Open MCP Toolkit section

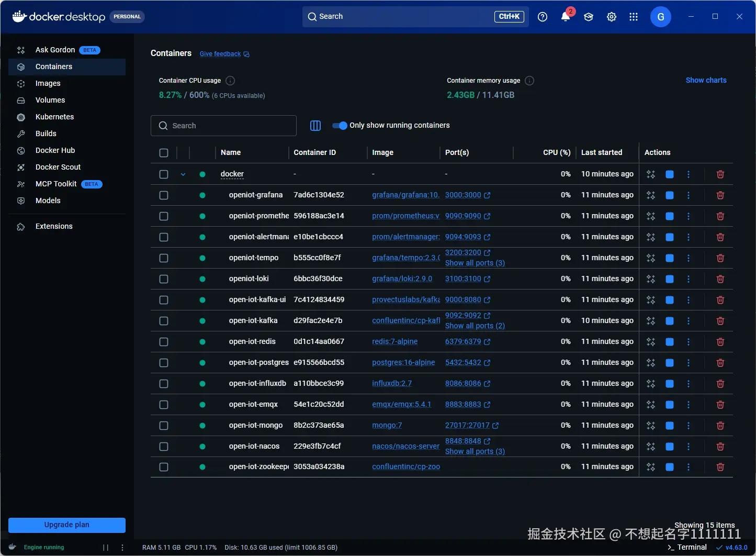tap(67, 184)
